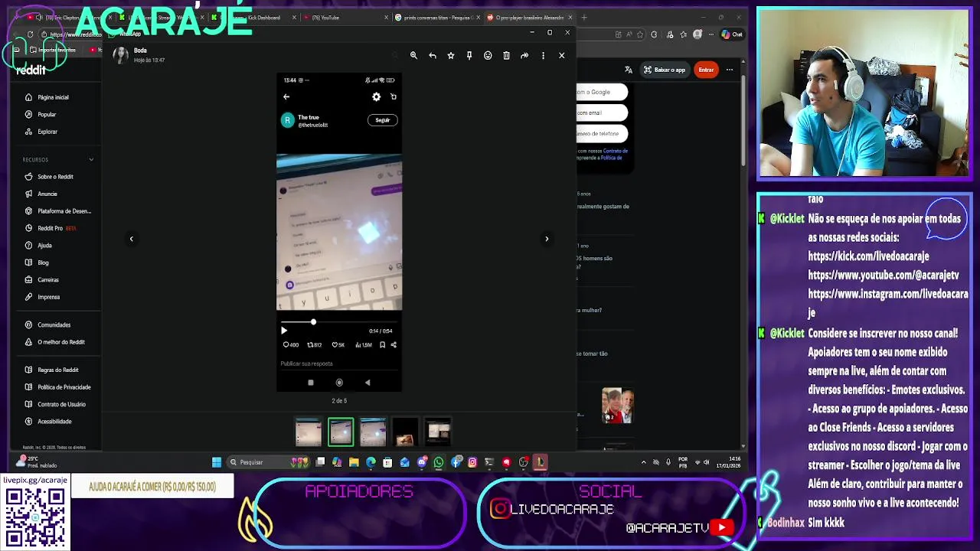Viewport: 980px width, 551px height.
Task: Go to next image arrow
Action: (547, 239)
